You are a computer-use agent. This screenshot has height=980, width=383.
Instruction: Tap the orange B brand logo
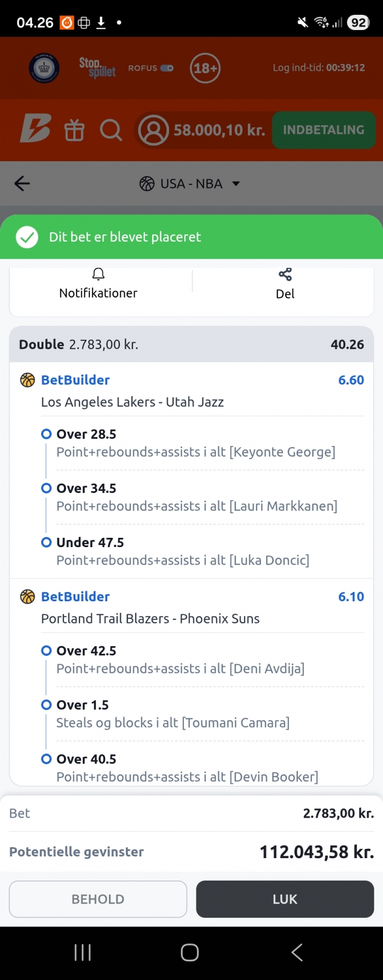point(36,129)
